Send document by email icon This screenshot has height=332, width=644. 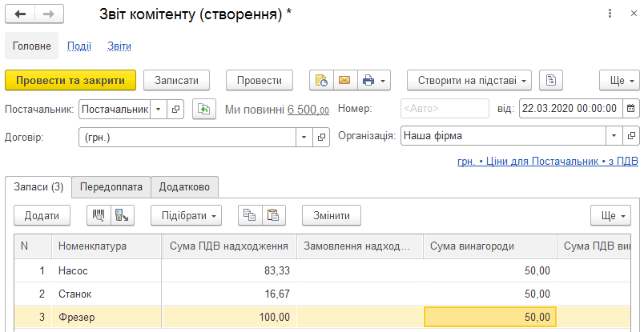(345, 81)
